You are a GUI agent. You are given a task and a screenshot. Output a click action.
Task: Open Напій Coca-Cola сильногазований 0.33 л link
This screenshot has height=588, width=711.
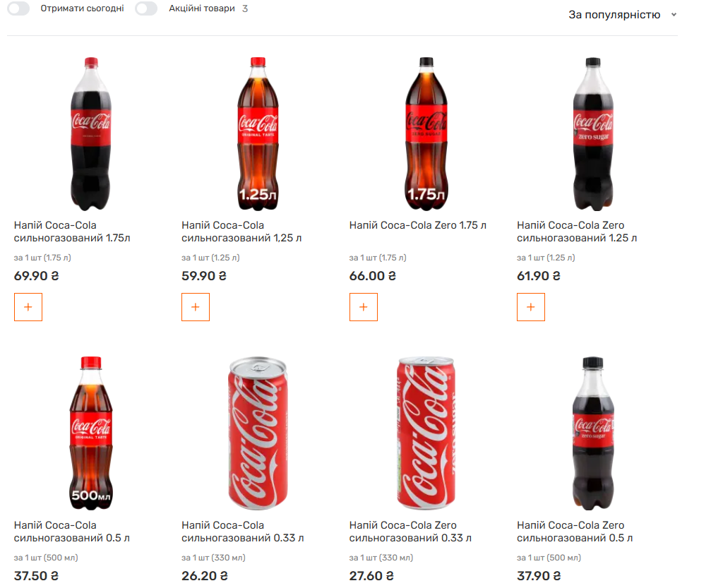(243, 532)
